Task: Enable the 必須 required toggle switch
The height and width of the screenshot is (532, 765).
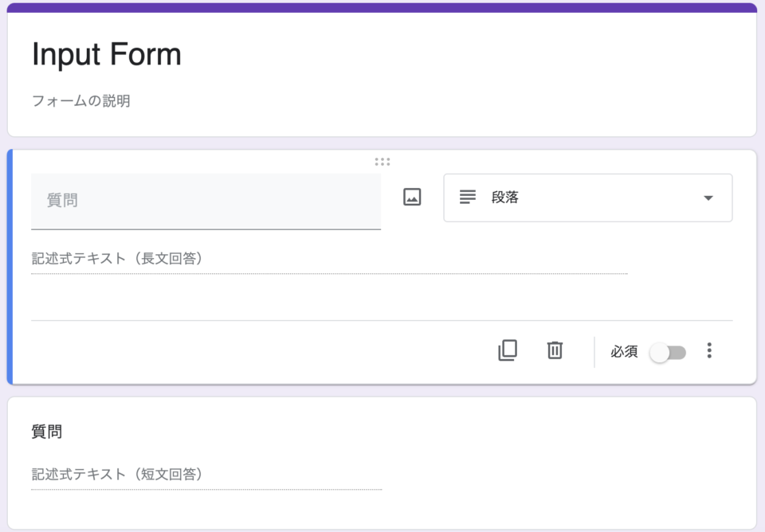Action: coord(668,352)
